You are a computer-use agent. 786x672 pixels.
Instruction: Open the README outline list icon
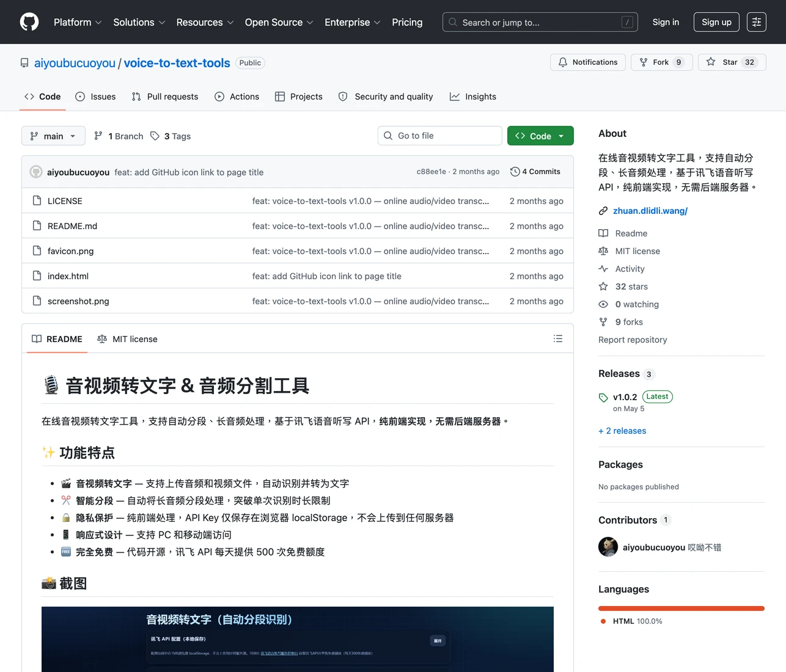pos(558,338)
